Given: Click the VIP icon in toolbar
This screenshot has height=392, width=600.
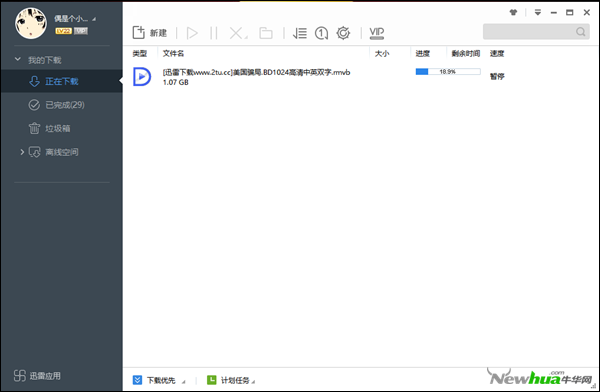Looking at the screenshot, I should tap(377, 33).
